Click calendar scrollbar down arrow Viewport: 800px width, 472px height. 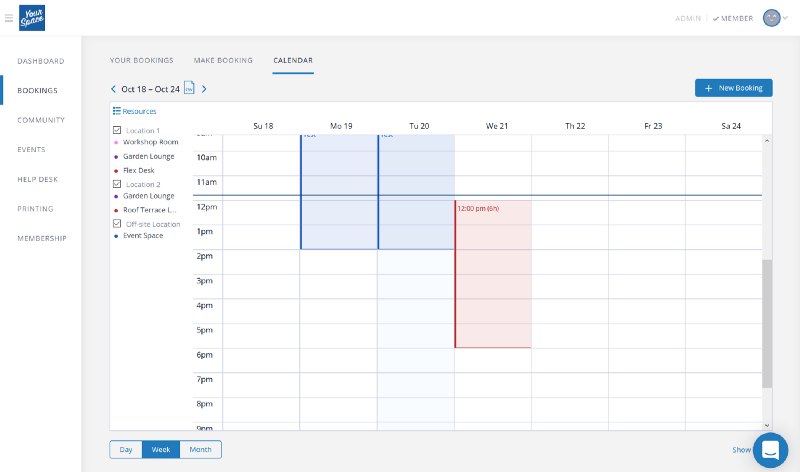(x=767, y=425)
